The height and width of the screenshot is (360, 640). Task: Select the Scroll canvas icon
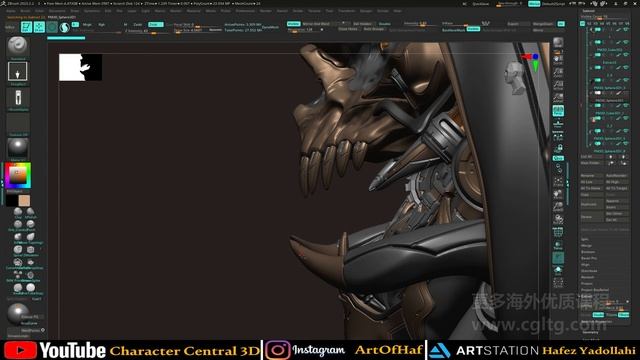(558, 60)
